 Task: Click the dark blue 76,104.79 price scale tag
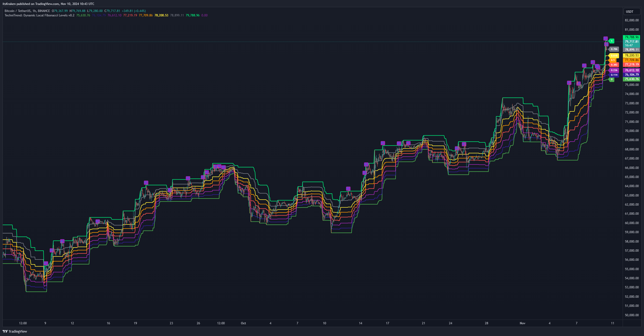(x=632, y=75)
